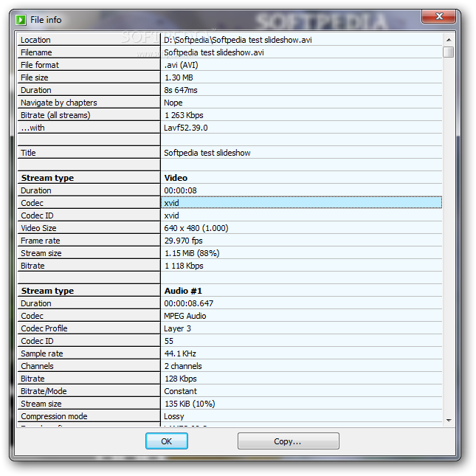Select the Codec Profile value Layer 3

pos(177,328)
